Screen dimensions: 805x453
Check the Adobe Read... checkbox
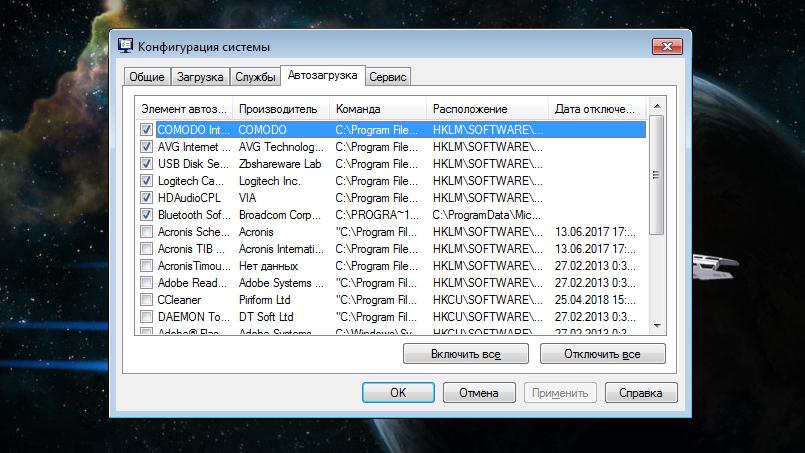(x=146, y=282)
